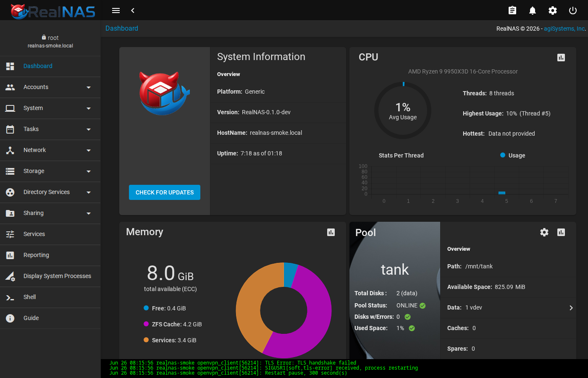This screenshot has height=378, width=588.
Task: Click the Storage drives icon
Action: [x=10, y=171]
